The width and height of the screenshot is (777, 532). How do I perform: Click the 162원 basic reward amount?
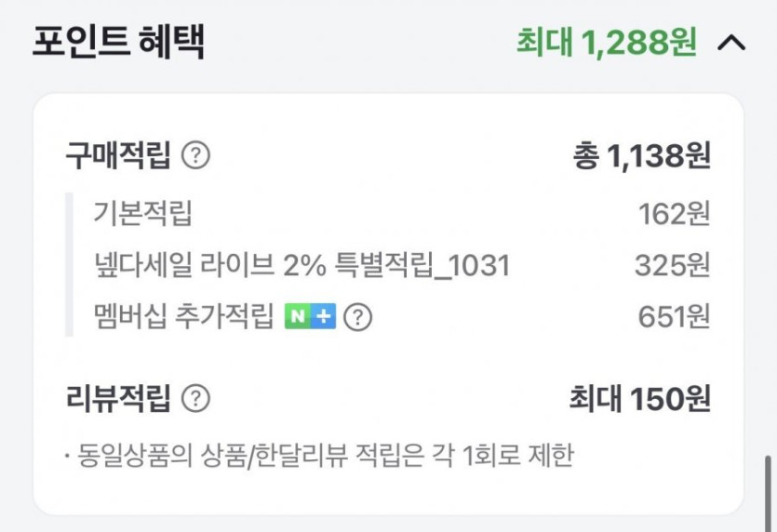click(674, 214)
